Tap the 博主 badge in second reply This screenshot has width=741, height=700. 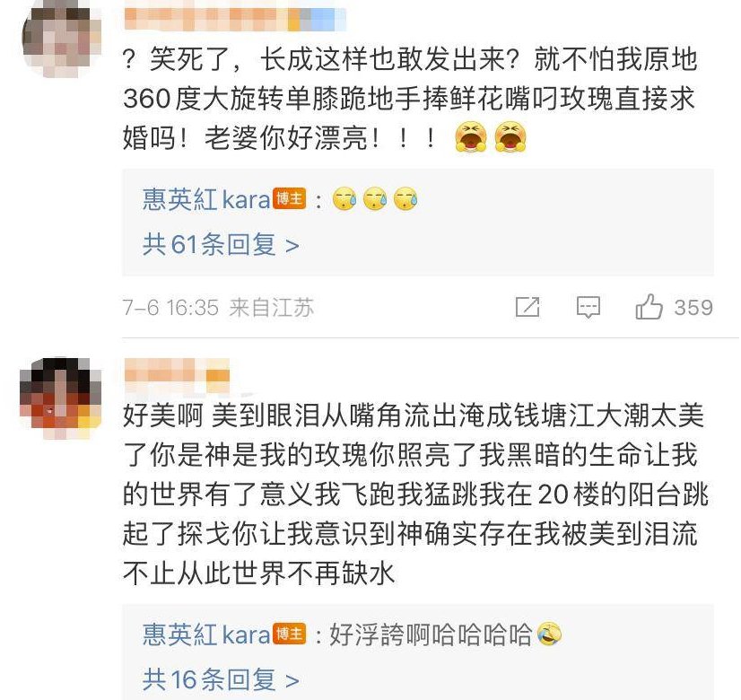click(289, 634)
